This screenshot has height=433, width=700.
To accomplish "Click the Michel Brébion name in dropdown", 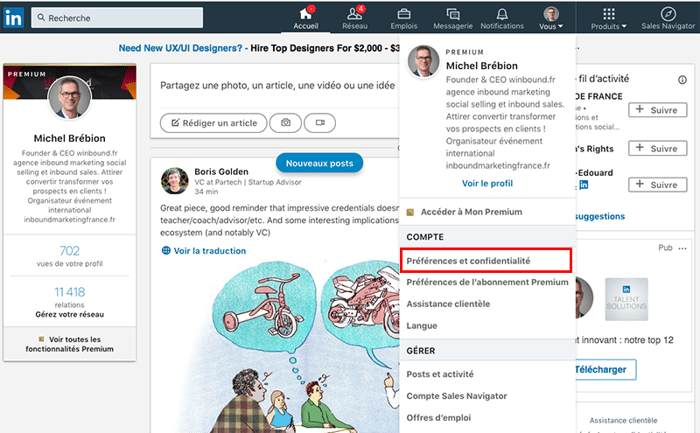I will tap(482, 66).
